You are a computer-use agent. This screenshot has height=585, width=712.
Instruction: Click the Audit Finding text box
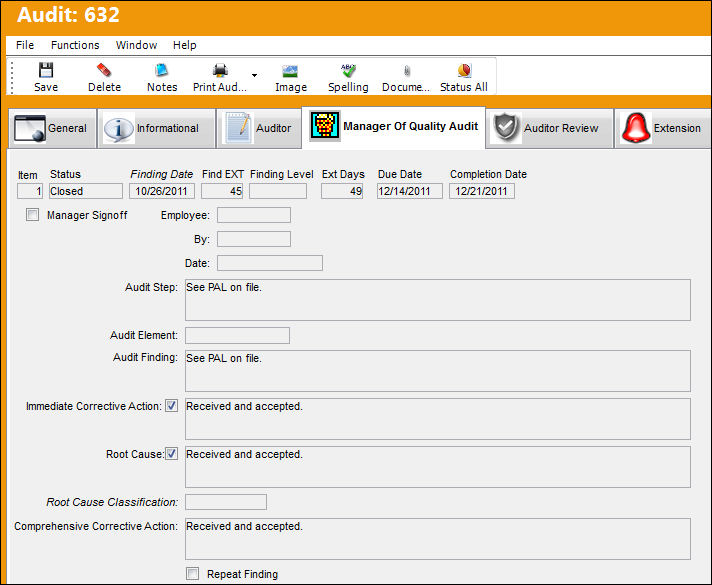pos(438,371)
